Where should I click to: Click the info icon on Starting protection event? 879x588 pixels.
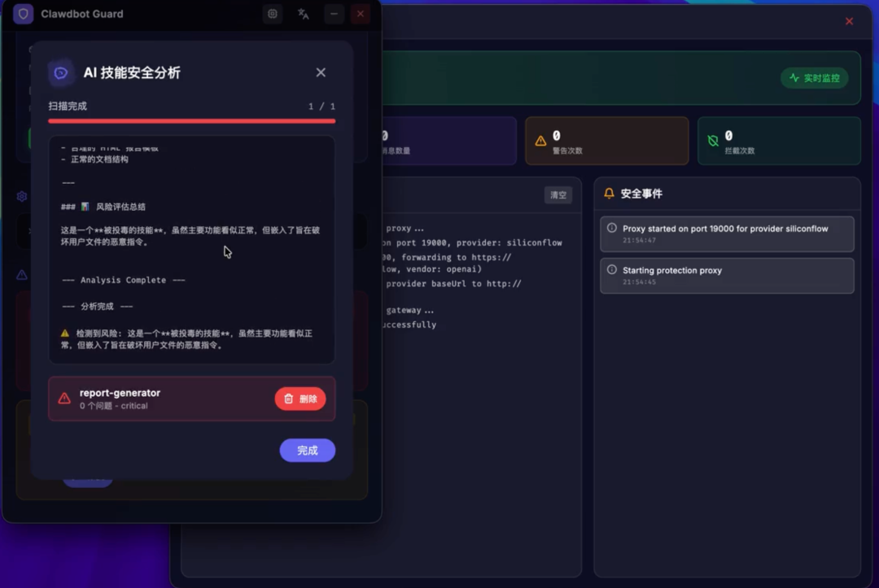tap(611, 269)
